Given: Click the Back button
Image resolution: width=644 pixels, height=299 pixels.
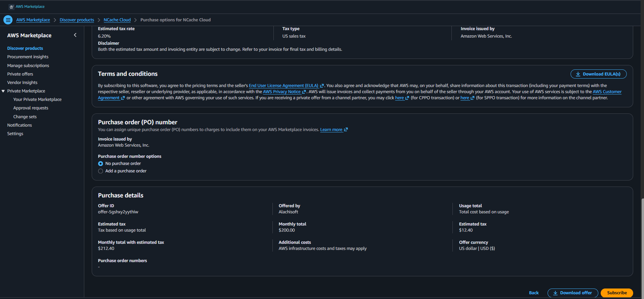Looking at the screenshot, I should 534,293.
